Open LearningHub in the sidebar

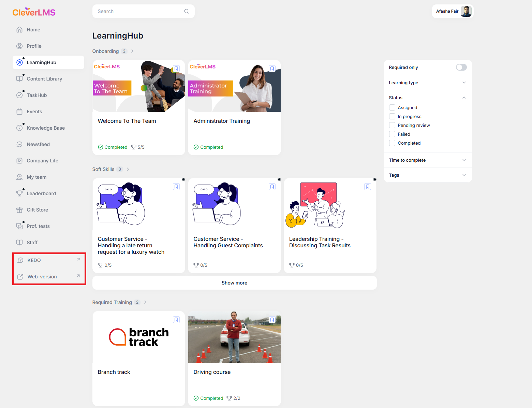(48, 62)
